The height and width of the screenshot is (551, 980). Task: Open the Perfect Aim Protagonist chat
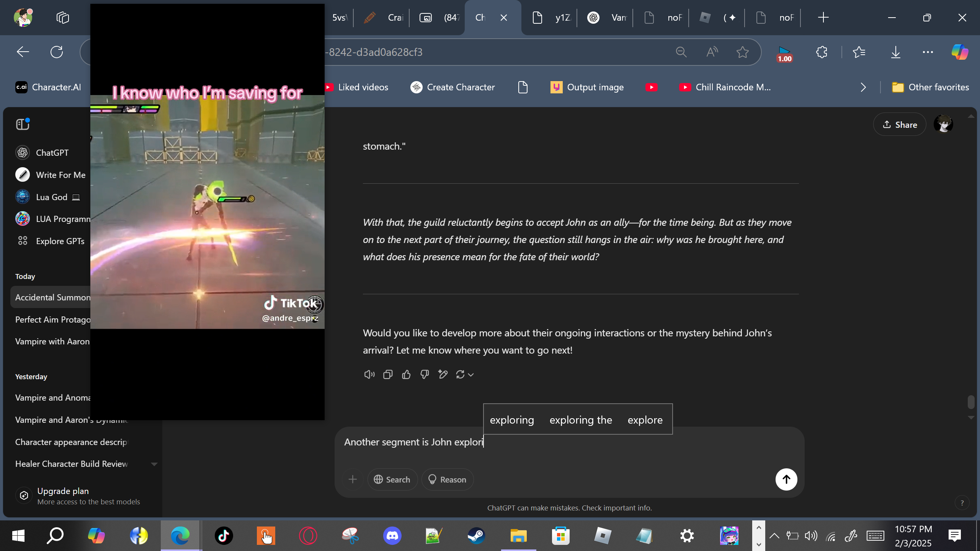51,320
